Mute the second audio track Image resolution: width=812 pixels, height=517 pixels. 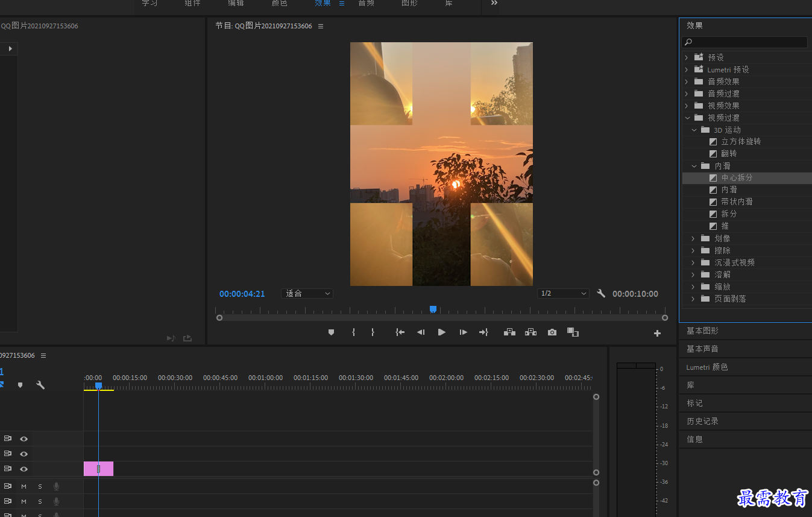pyautogui.click(x=24, y=501)
